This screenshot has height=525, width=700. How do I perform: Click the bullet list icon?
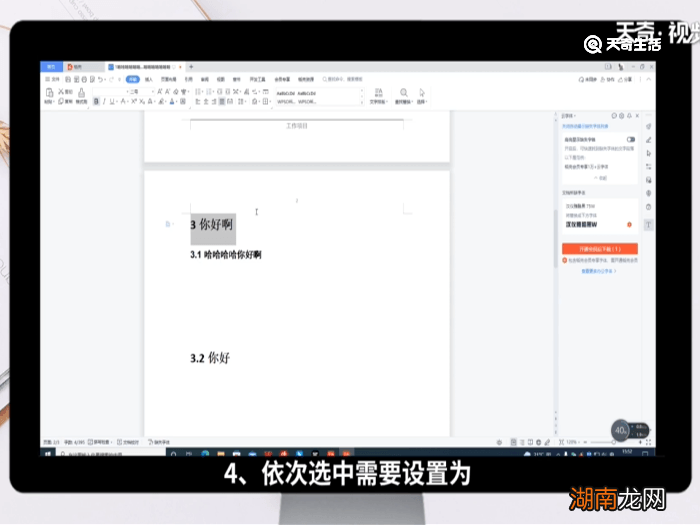coord(198,92)
